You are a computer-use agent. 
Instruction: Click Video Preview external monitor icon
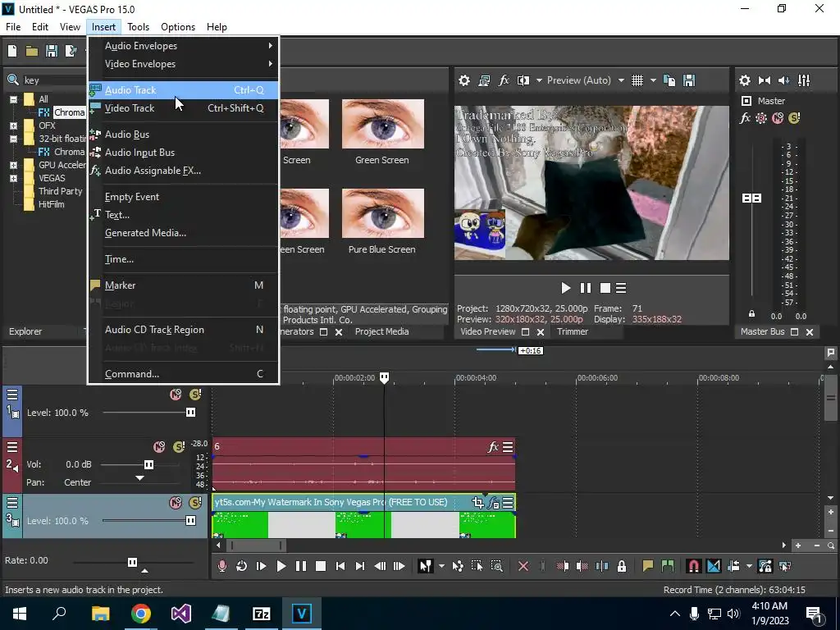(x=484, y=80)
